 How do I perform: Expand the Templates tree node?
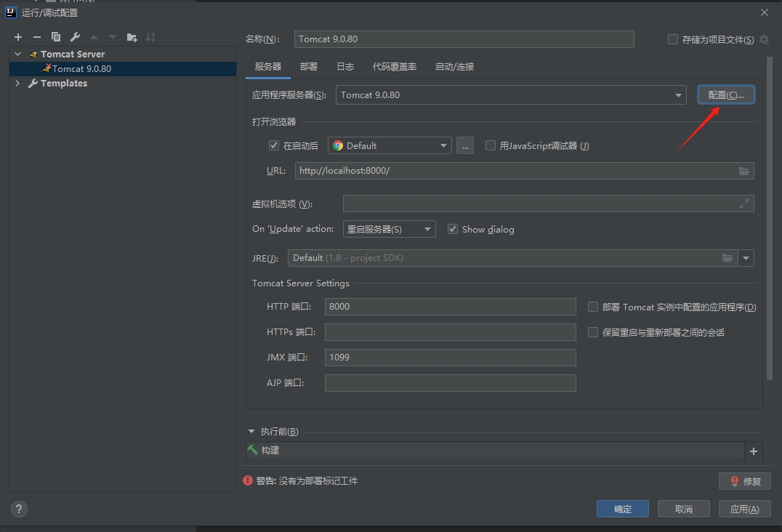[x=18, y=84]
